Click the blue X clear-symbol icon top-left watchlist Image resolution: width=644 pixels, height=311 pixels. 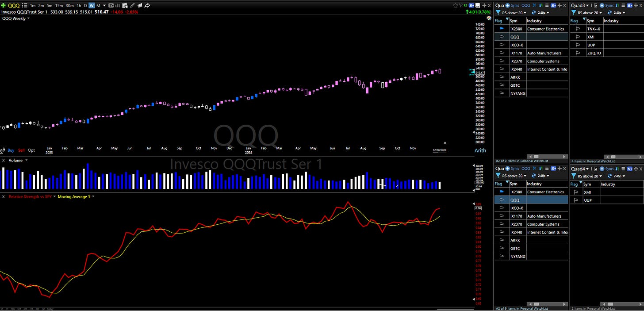click(534, 5)
